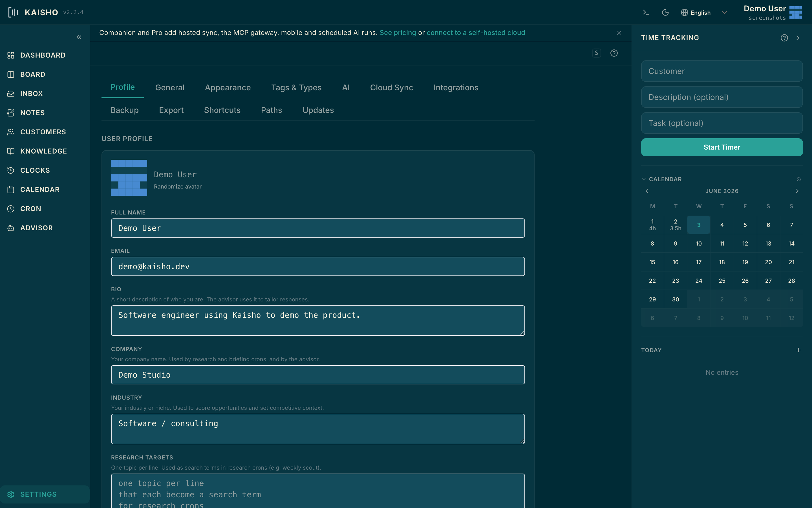Focus the Description (optional) field
812x508 pixels.
[x=722, y=97]
